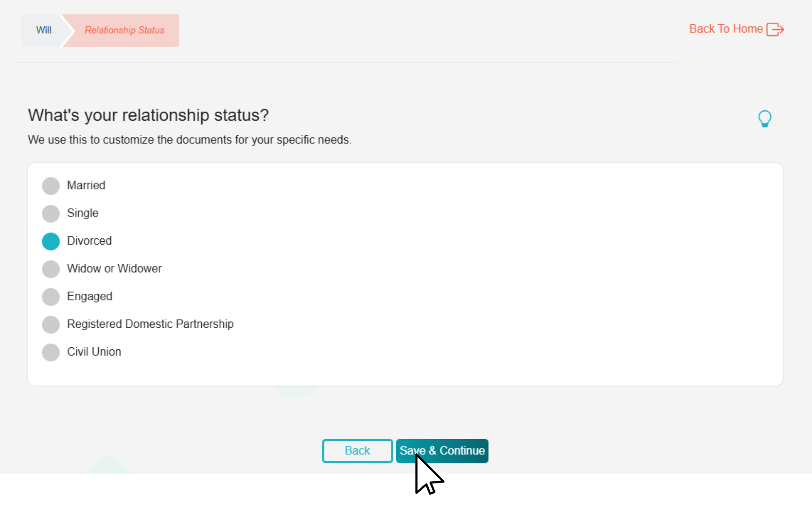Viewport: 812px width, 509px height.
Task: Choose the Widow or Widower radio circle
Action: (51, 269)
